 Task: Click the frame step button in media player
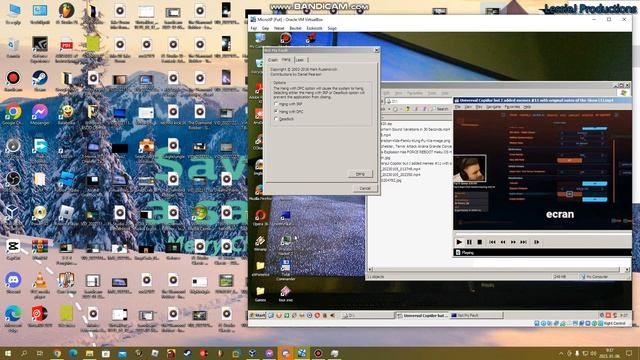pos(536,242)
